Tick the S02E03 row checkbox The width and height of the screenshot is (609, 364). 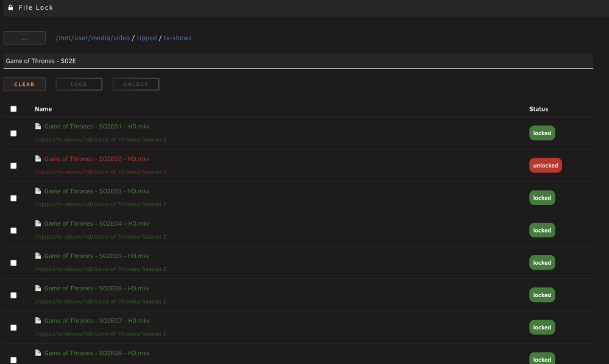(13, 198)
